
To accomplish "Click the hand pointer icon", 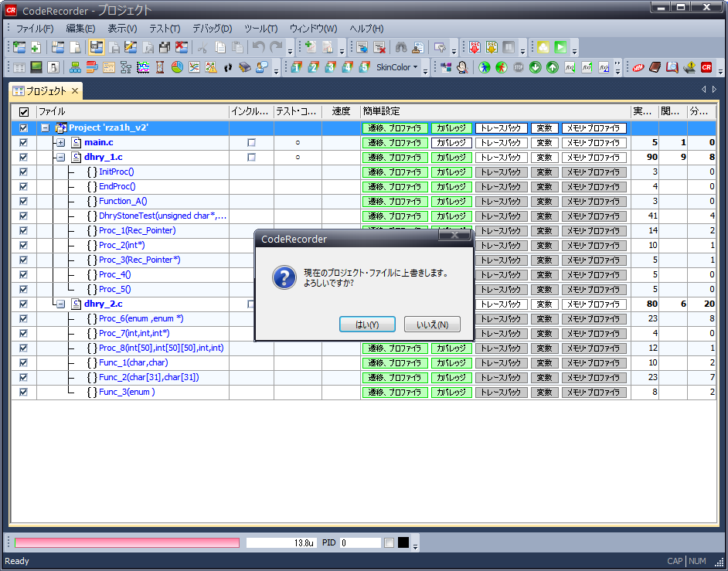I will pyautogui.click(x=462, y=67).
